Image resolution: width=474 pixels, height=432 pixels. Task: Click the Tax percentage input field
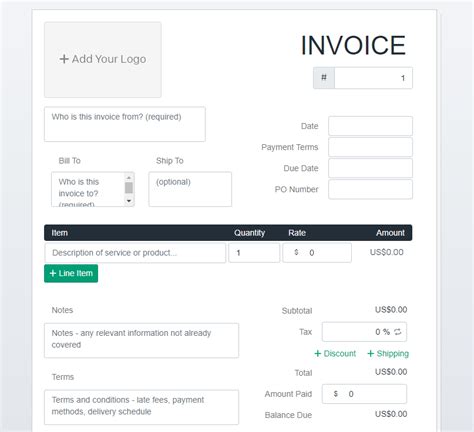(364, 332)
